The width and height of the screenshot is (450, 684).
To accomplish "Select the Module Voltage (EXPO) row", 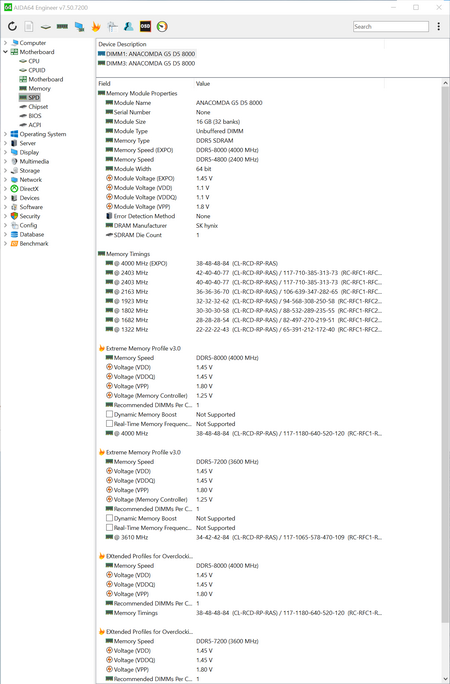I will 239,178.
